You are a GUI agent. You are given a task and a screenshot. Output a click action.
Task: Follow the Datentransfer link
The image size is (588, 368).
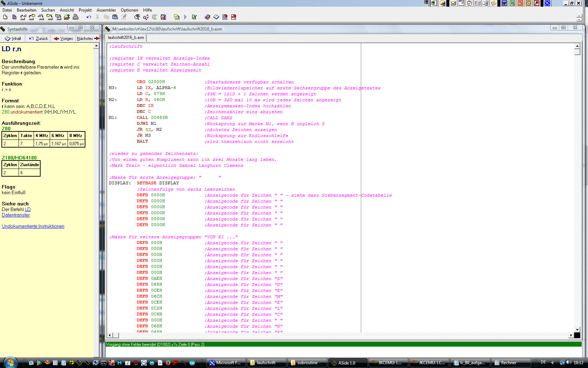[x=16, y=215]
